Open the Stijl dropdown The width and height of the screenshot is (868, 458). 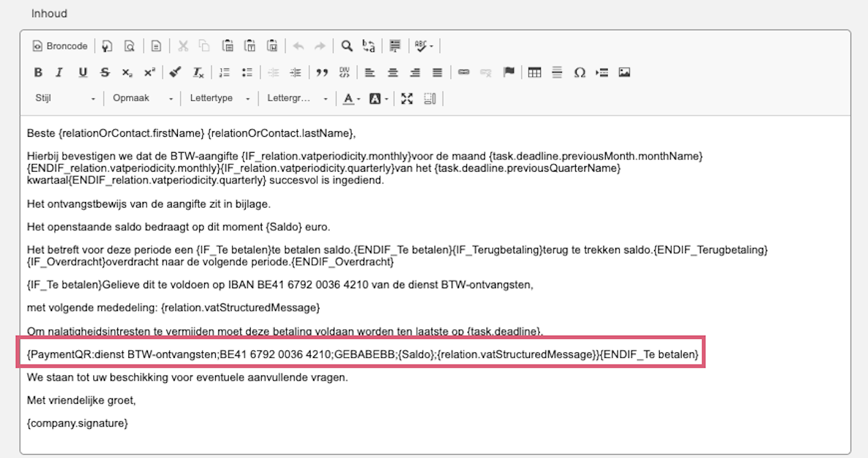pos(65,98)
